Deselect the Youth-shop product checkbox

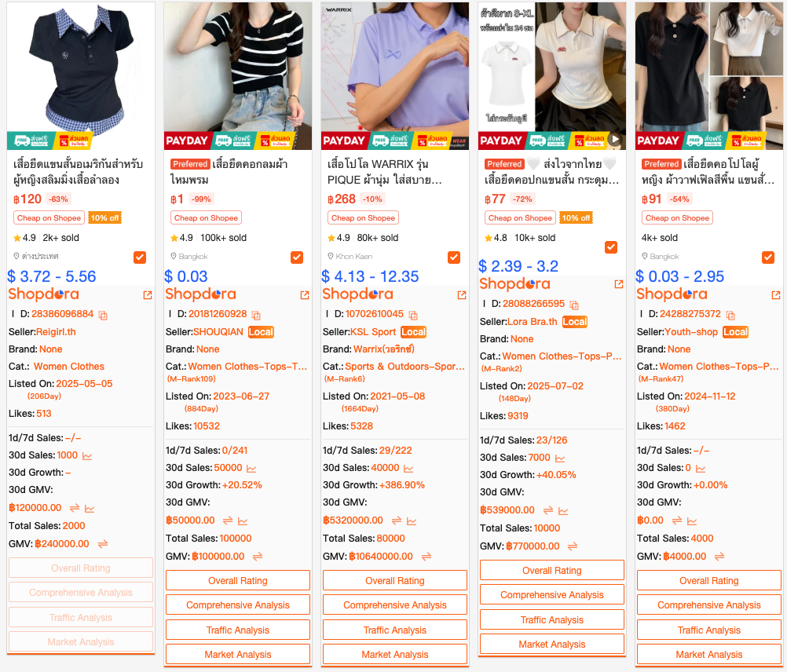click(x=768, y=257)
